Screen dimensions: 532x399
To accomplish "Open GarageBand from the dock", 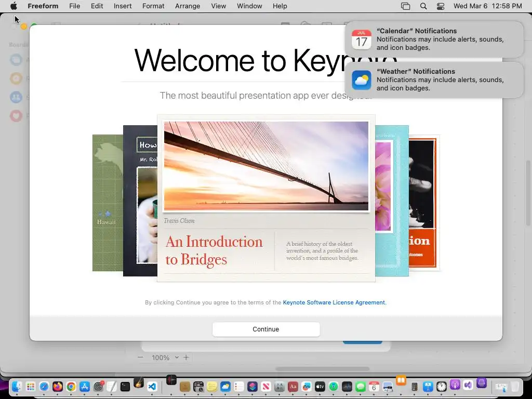I will point(139,383).
